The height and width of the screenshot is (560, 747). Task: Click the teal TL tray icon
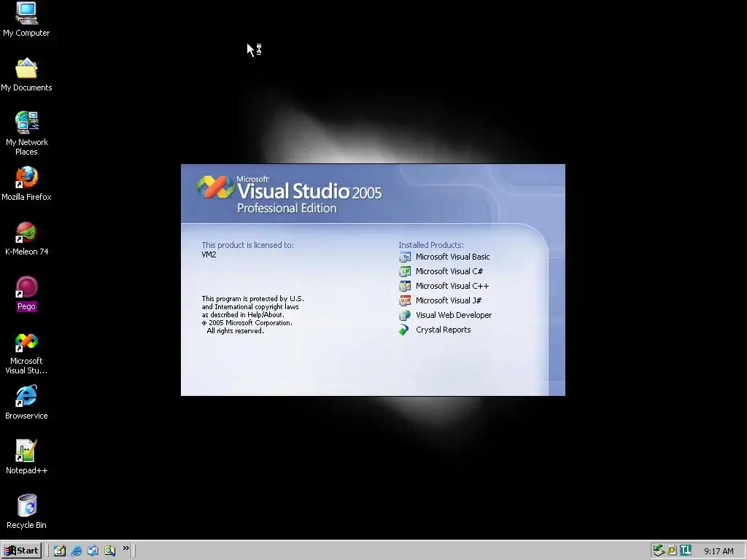point(686,551)
